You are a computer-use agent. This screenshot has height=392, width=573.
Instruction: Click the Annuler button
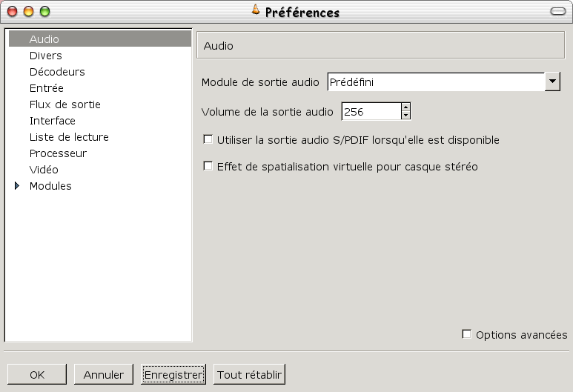104,374
